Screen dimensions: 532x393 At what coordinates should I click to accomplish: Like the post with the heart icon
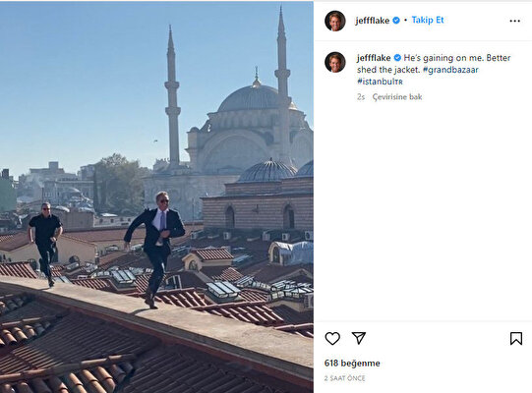pos(332,338)
